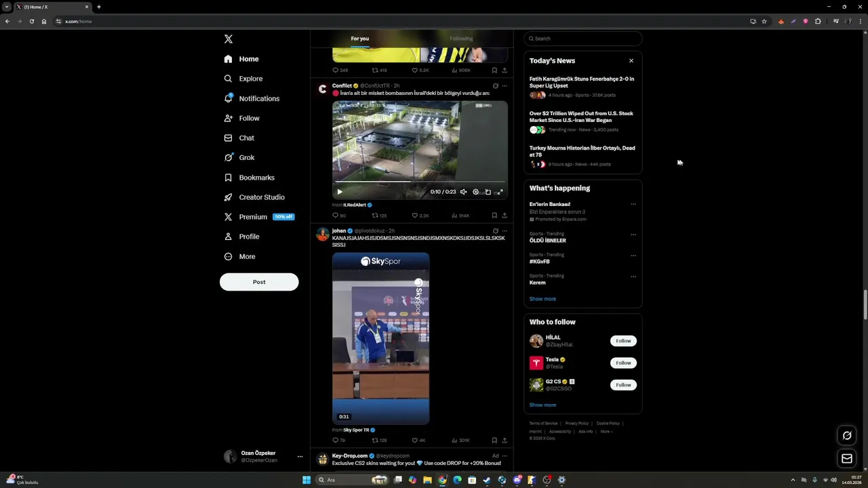Bookmark this page with the star icon

pos(764,22)
